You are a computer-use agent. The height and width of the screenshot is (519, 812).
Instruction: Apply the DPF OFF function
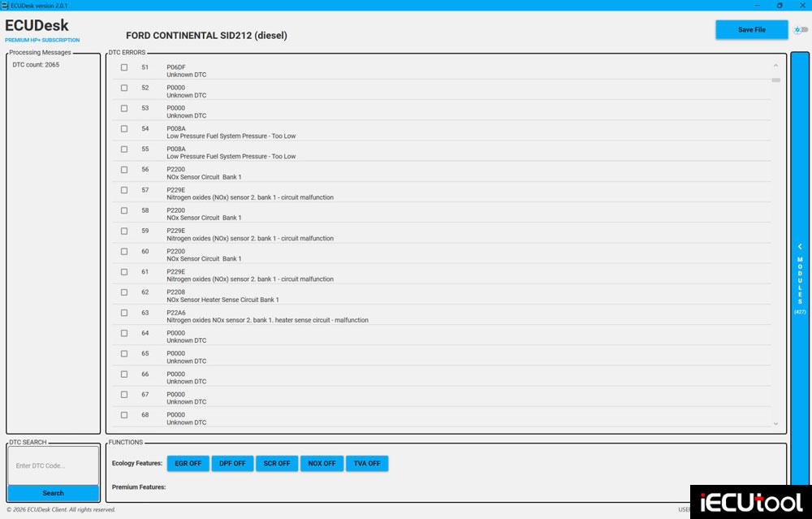[232, 464]
